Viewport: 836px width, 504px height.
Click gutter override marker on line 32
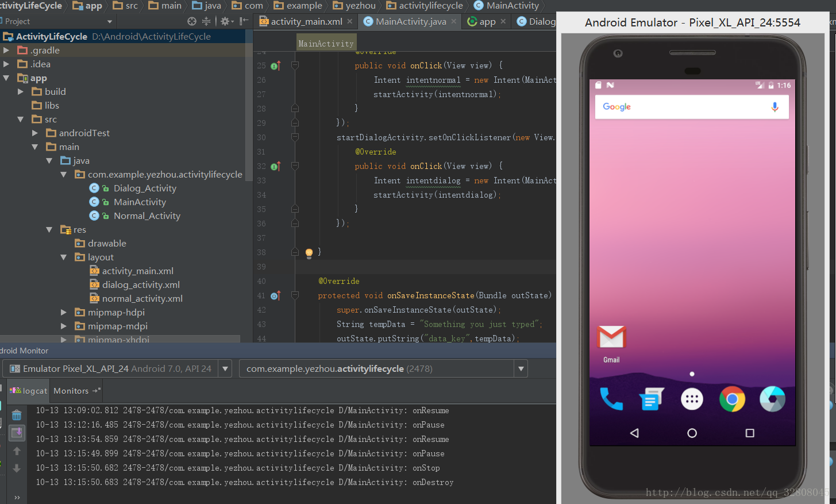click(x=275, y=166)
